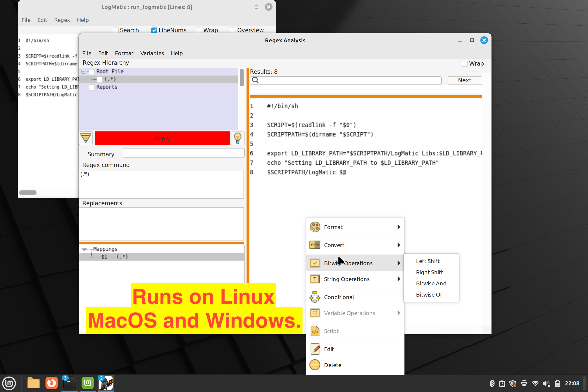
Task: Click the red Apply button
Action: pos(162,138)
